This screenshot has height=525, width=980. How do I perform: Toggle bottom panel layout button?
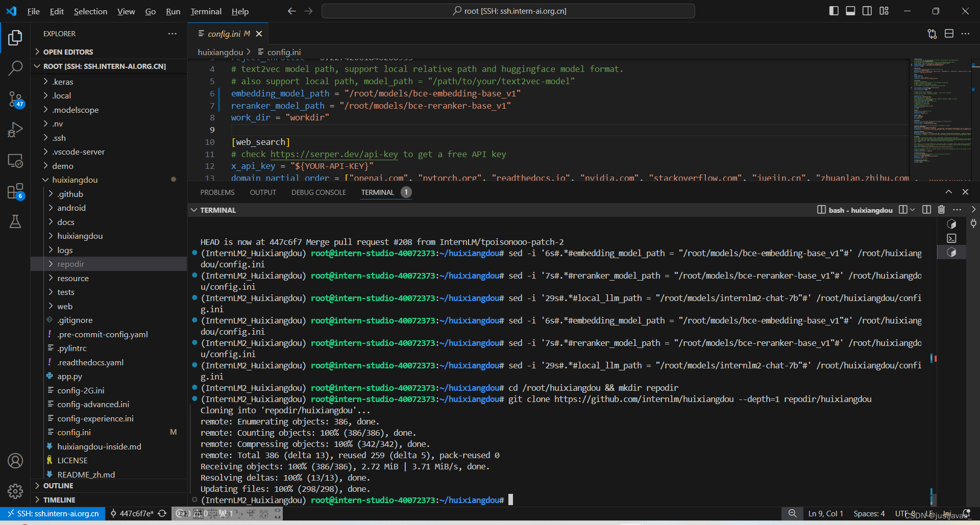coord(850,11)
